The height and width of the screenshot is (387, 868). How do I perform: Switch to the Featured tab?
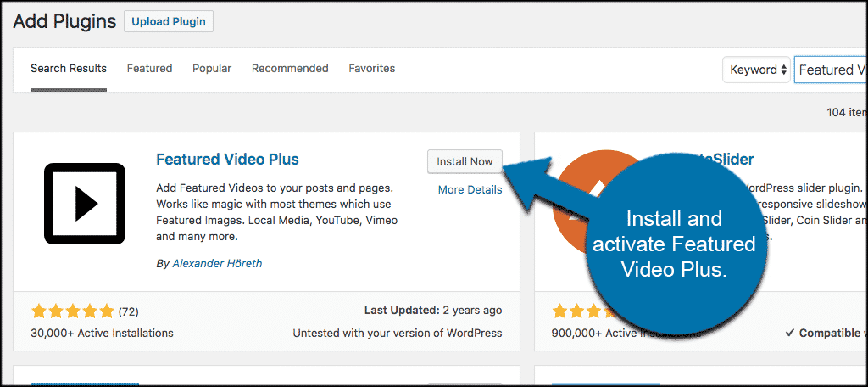coord(149,68)
